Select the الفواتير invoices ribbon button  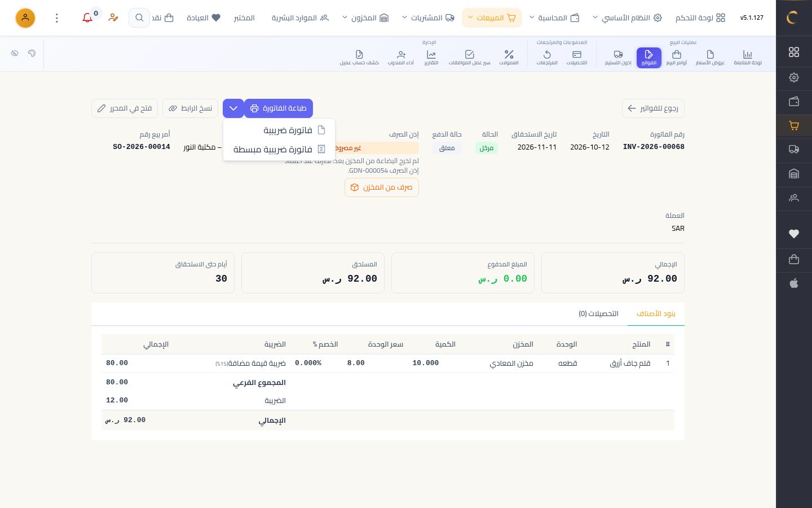coord(649,57)
